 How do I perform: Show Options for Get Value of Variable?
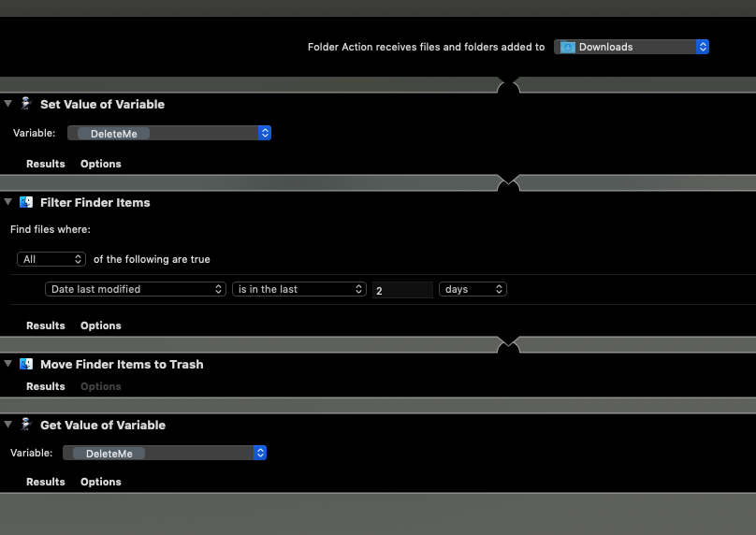click(x=101, y=482)
